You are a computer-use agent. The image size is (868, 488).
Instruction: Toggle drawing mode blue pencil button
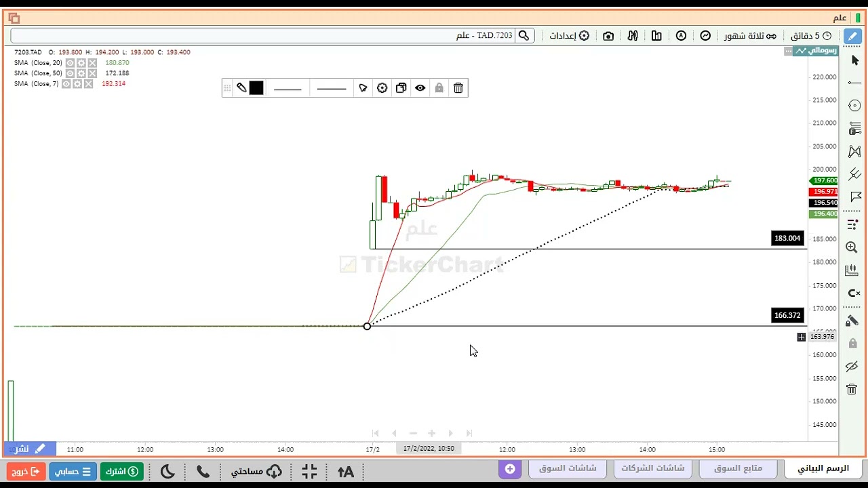[852, 35]
